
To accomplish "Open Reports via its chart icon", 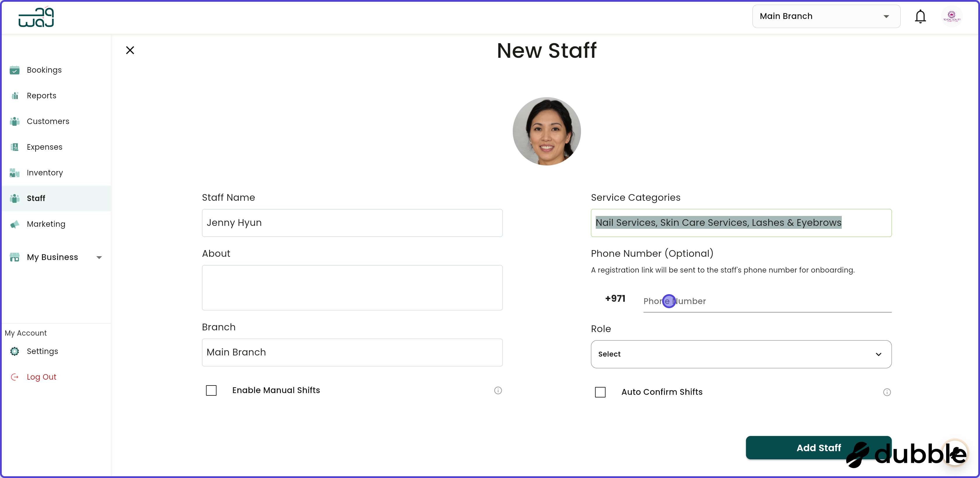I will click(x=14, y=95).
